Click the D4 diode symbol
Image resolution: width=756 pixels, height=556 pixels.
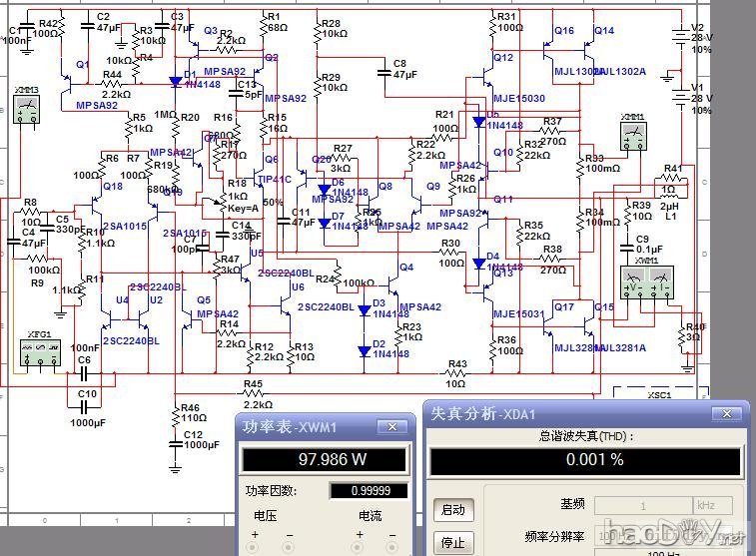click(x=478, y=264)
